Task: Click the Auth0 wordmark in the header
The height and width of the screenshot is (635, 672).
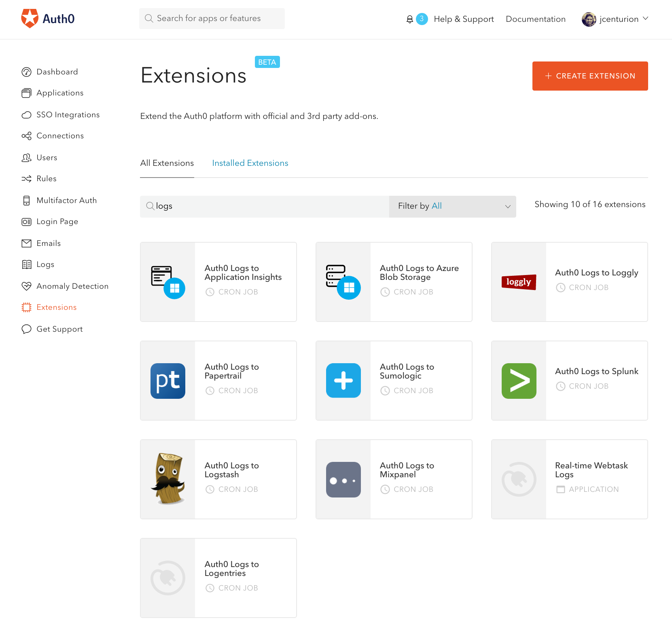Action: (x=59, y=19)
